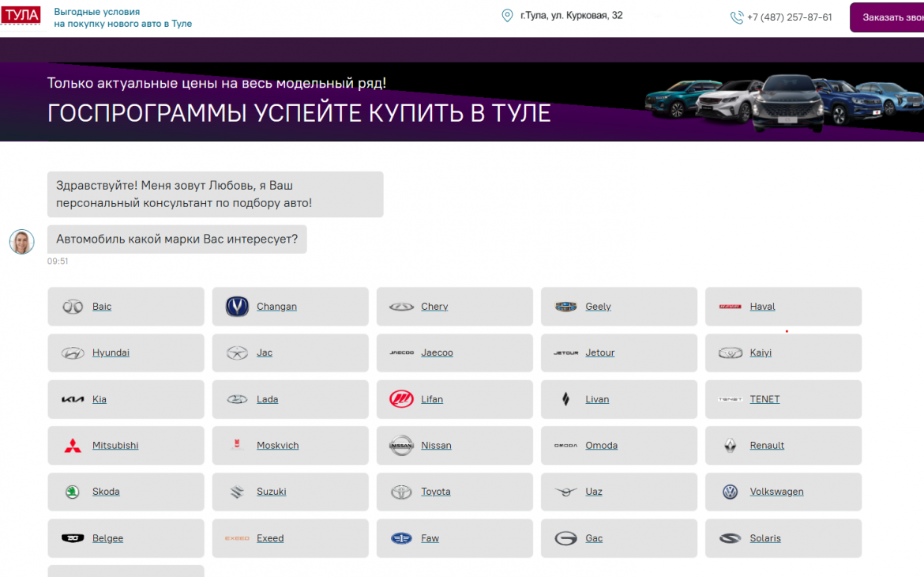Select the Exeed brand link

[x=270, y=538]
